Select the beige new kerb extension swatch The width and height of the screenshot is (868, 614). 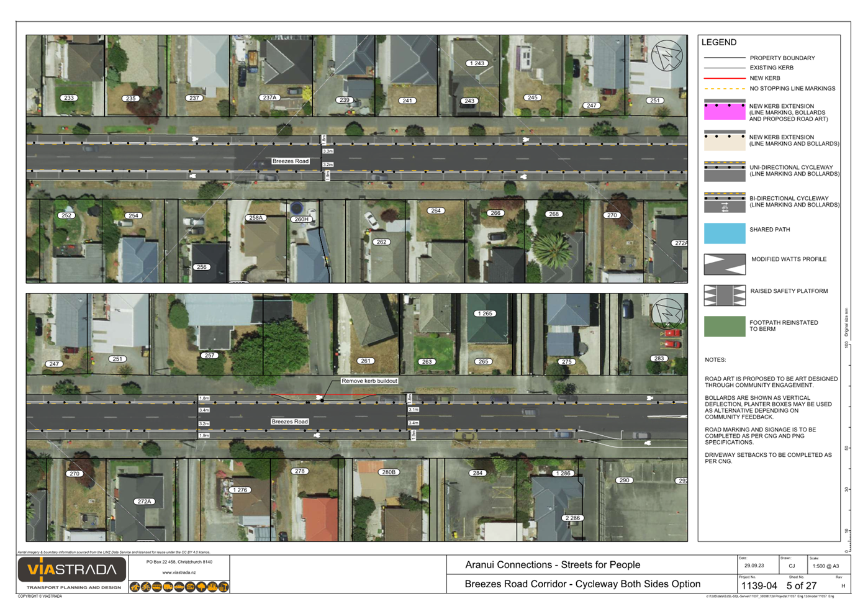pyautogui.click(x=724, y=141)
